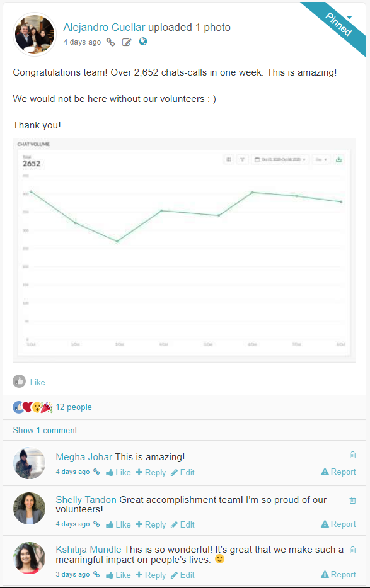Click the permalink chain icon under post header
Viewport: 370px width, 588px height.
[110, 42]
